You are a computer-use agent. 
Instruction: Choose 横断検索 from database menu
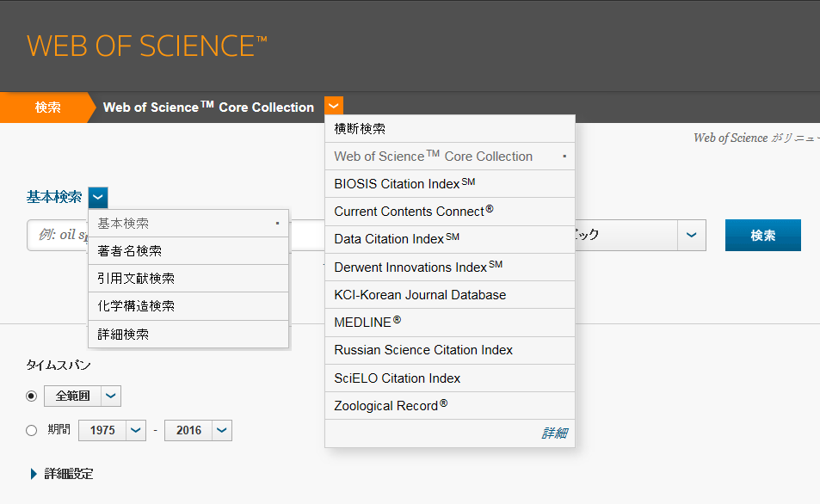450,129
